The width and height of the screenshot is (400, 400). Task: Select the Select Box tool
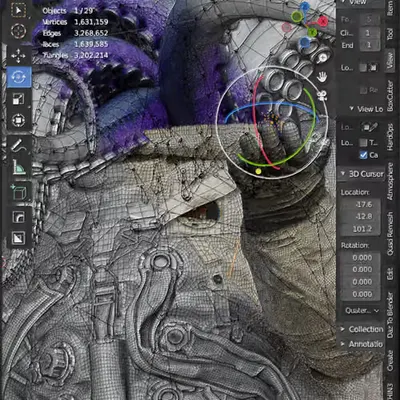[18, 11]
